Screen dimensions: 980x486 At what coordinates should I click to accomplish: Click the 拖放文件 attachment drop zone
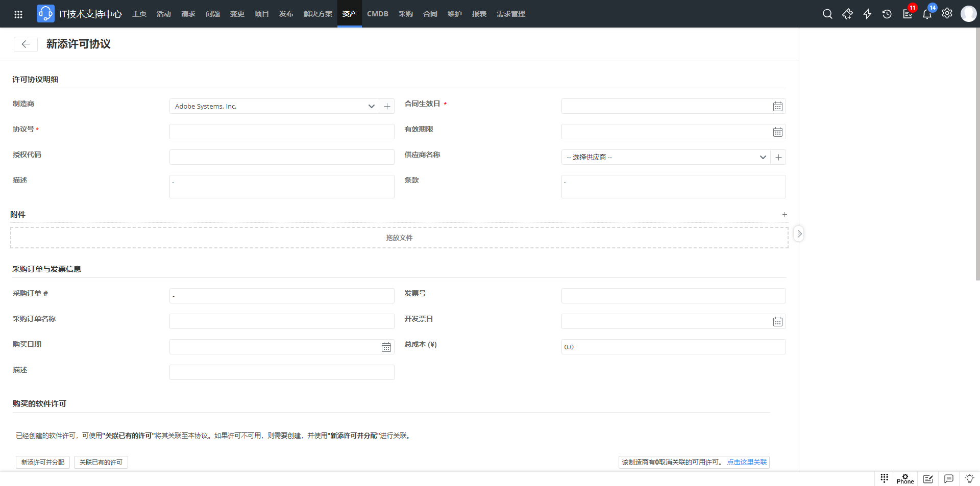click(x=399, y=238)
